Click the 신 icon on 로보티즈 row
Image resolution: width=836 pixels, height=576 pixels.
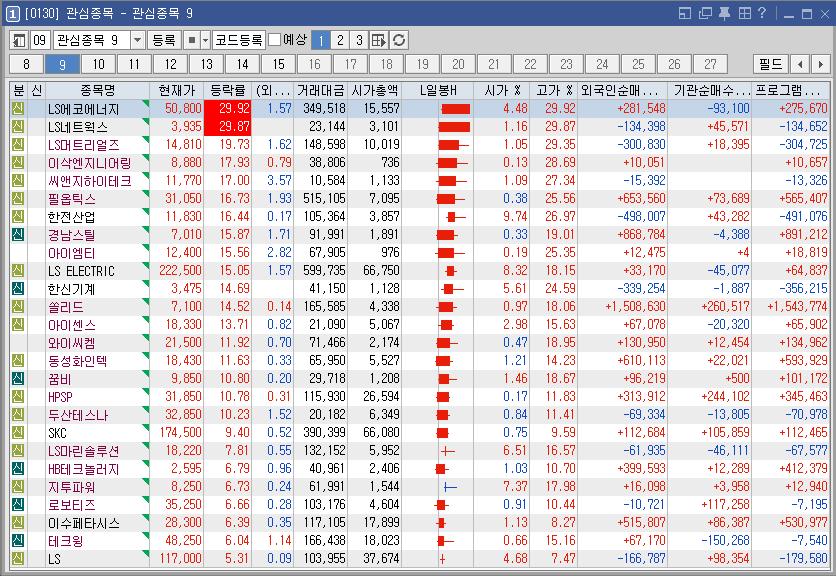click(18, 505)
